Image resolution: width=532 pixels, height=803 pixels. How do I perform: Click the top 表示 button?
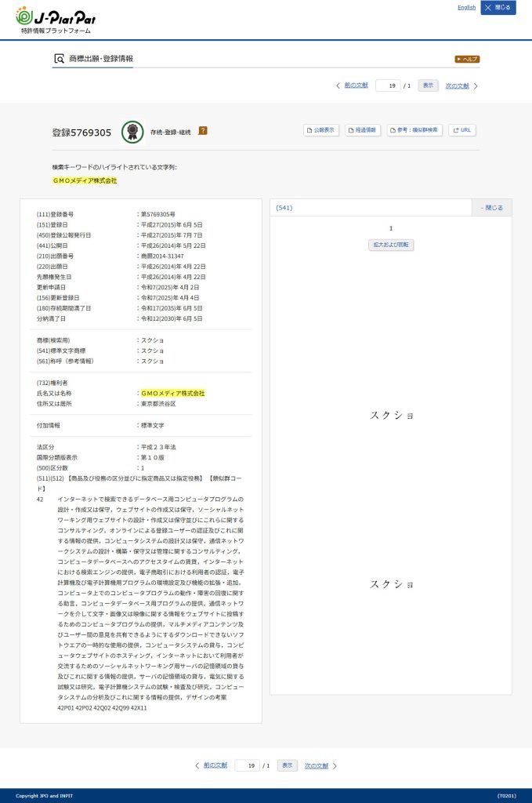point(428,85)
